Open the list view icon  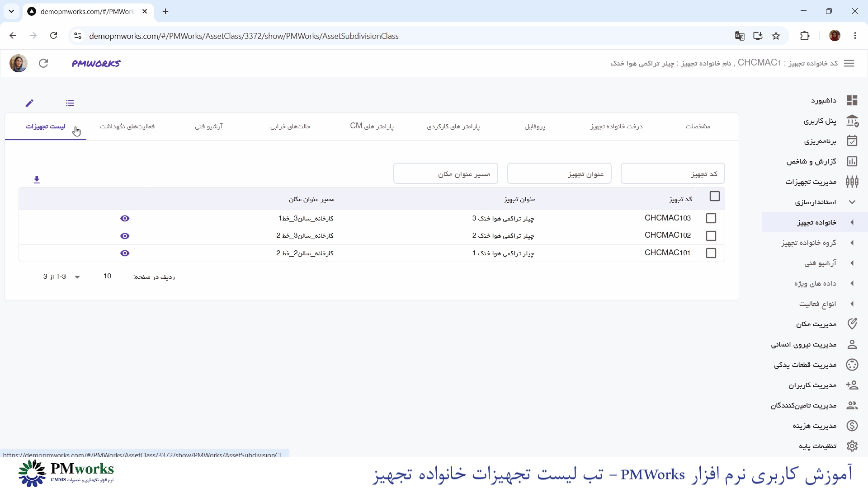point(70,103)
